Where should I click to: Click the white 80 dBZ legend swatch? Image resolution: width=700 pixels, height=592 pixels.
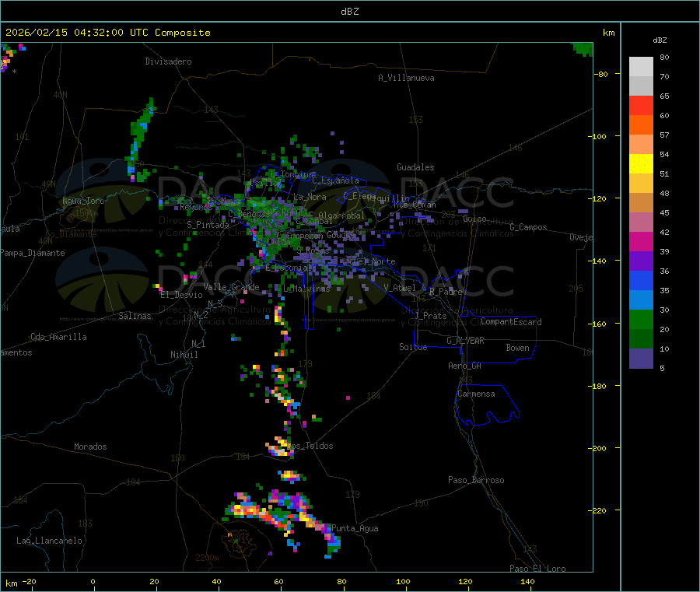[x=641, y=67]
